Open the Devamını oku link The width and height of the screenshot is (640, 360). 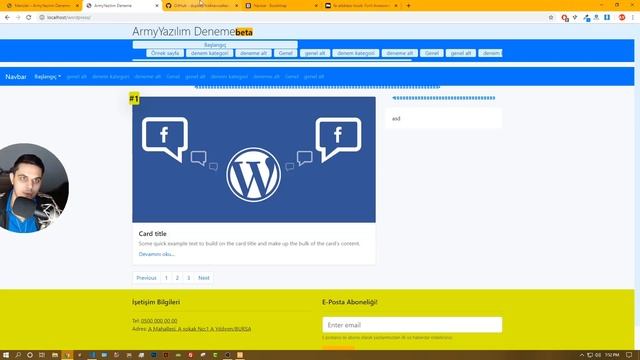point(157,254)
